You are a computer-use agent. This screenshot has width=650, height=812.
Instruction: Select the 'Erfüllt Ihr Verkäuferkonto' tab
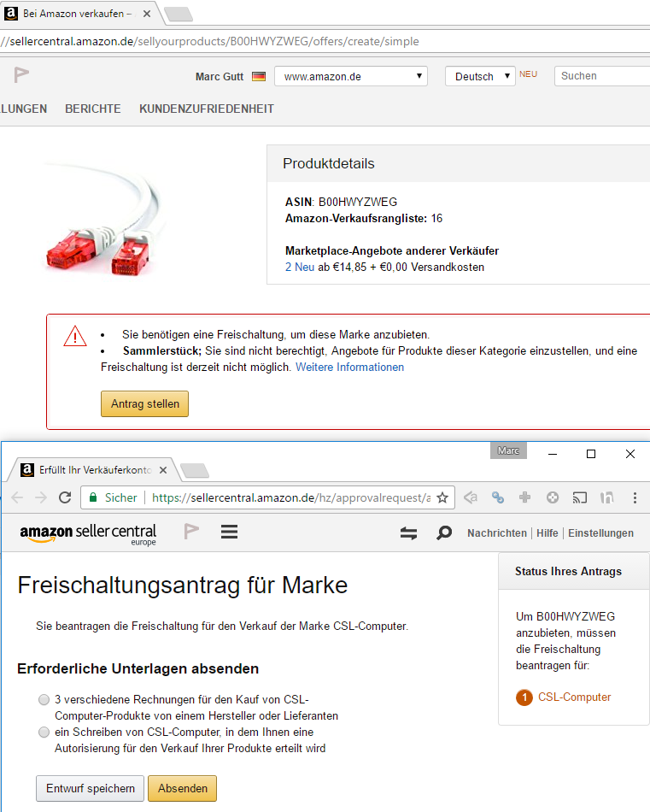click(95, 470)
